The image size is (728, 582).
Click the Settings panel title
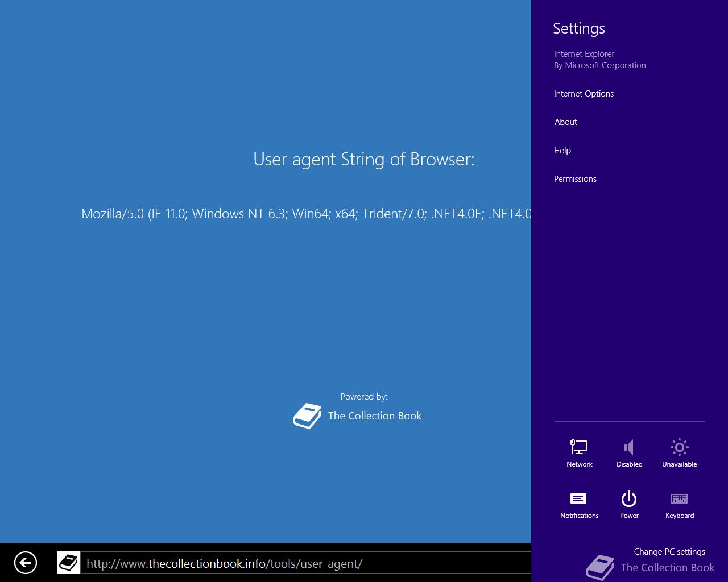click(579, 28)
